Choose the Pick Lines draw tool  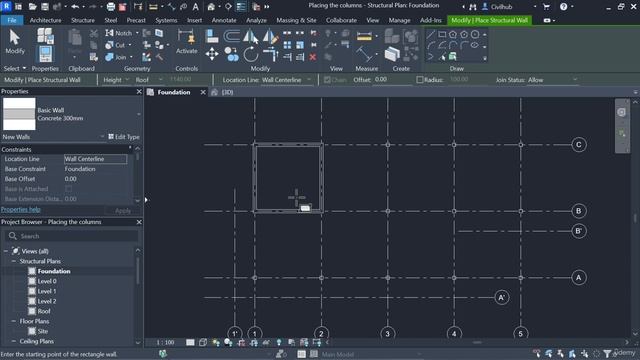(442, 57)
